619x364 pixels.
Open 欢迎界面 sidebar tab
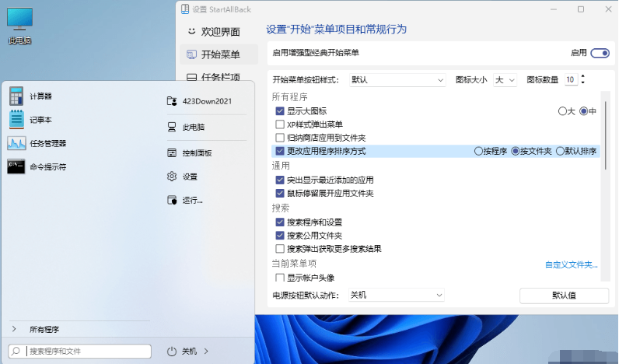click(x=219, y=31)
